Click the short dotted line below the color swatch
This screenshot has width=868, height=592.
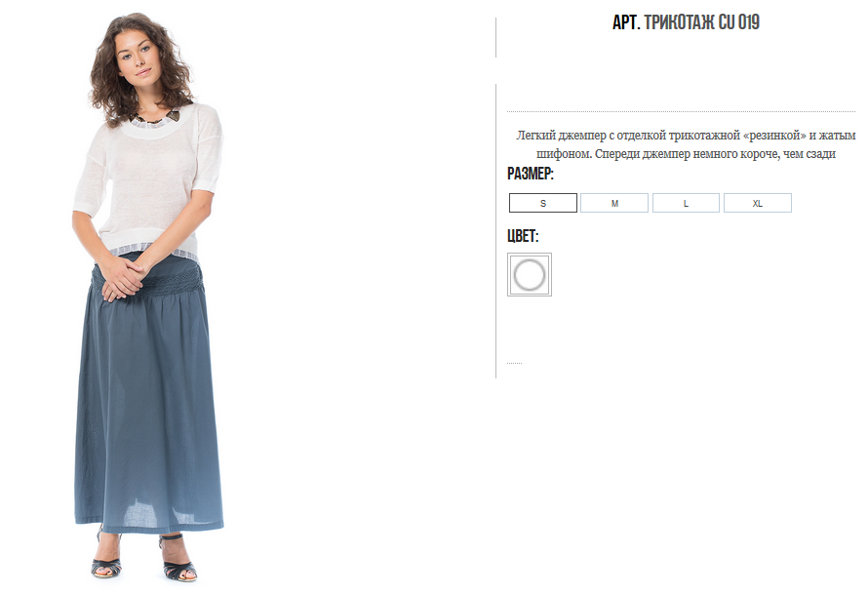click(x=514, y=363)
